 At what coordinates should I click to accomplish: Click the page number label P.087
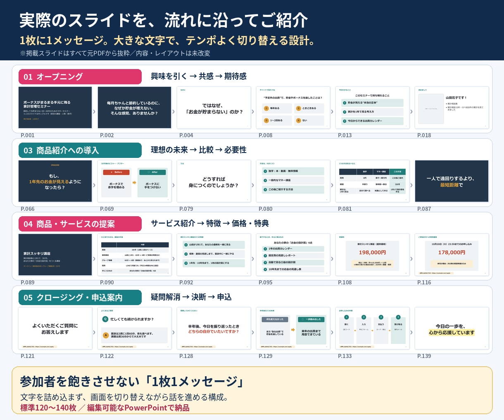[424, 209]
